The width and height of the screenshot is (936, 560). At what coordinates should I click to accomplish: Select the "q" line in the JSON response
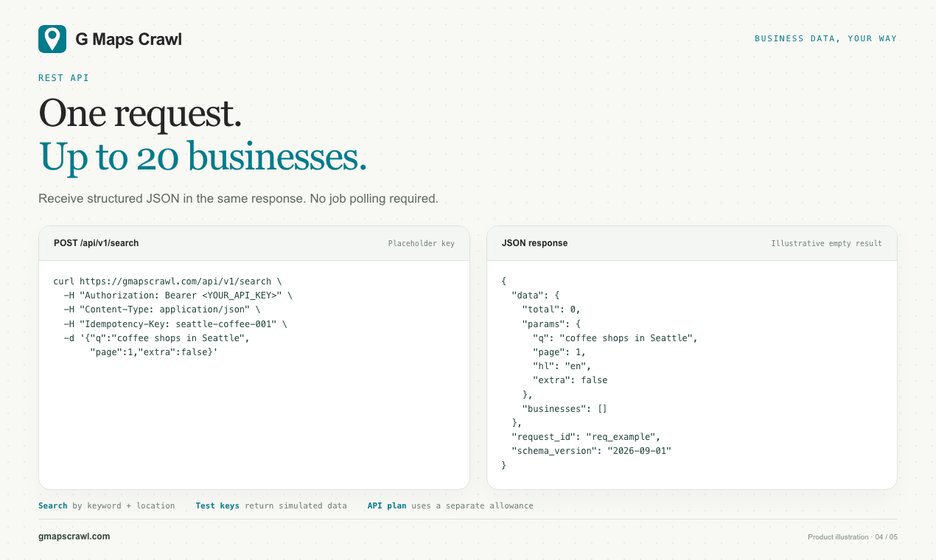615,338
